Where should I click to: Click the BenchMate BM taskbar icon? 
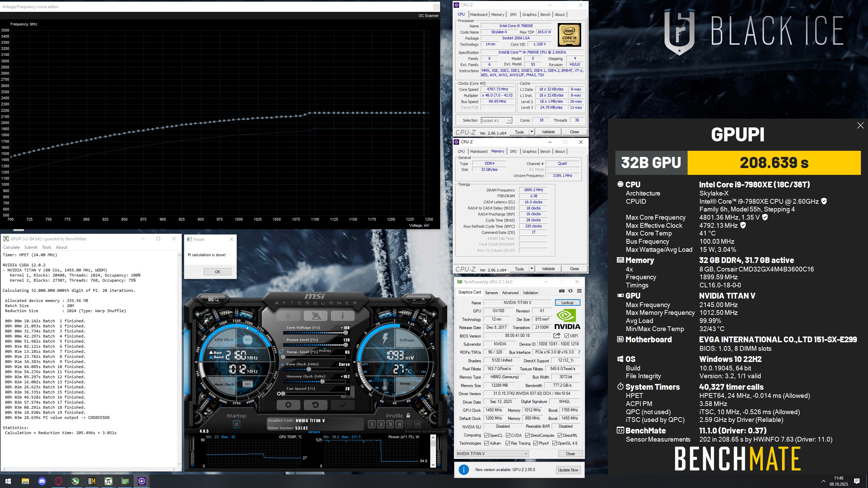point(92,481)
